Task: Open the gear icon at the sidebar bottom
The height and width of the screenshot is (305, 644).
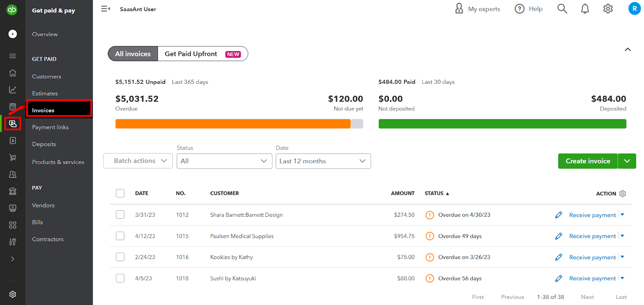Action: pos(13,295)
